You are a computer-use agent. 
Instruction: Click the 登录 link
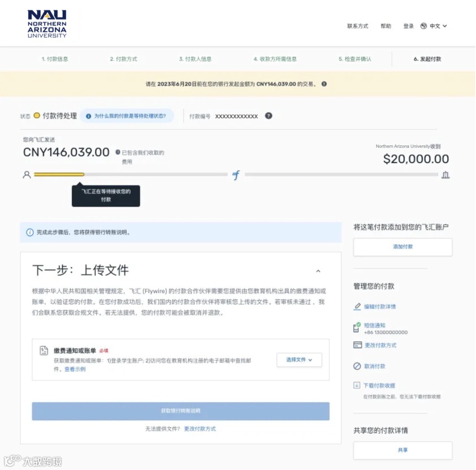pos(408,26)
